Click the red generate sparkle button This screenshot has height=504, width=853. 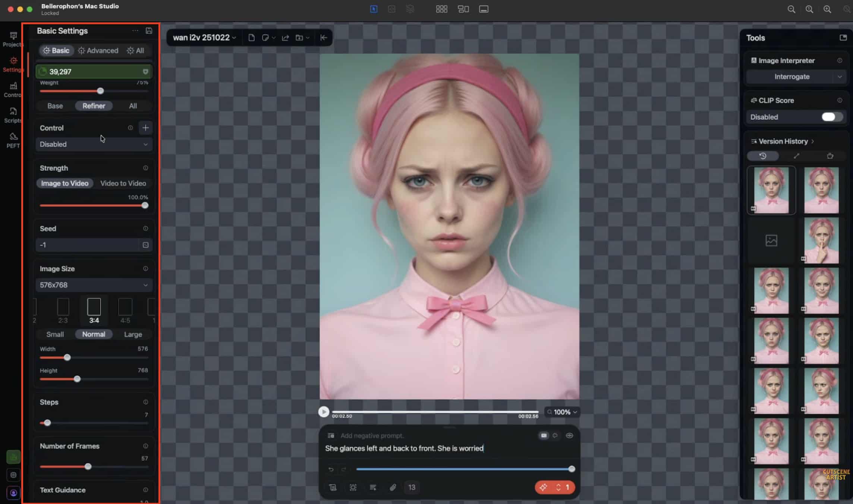tap(543, 488)
